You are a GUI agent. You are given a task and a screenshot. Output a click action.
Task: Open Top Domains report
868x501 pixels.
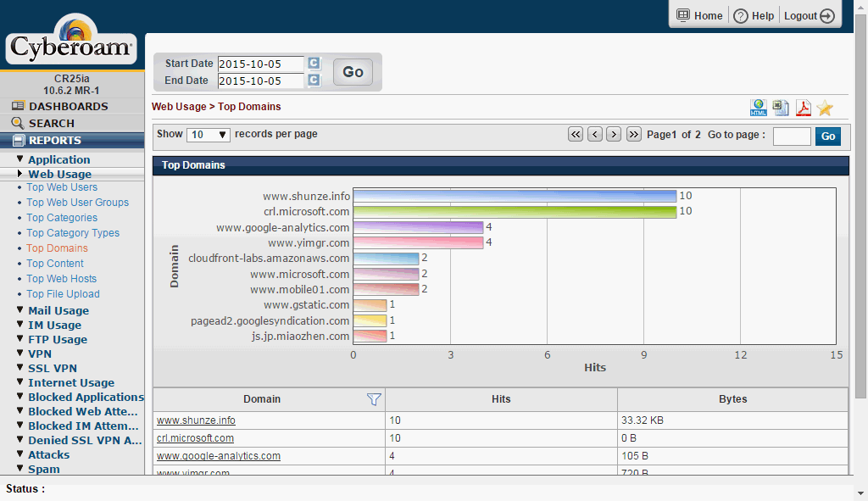[57, 248]
